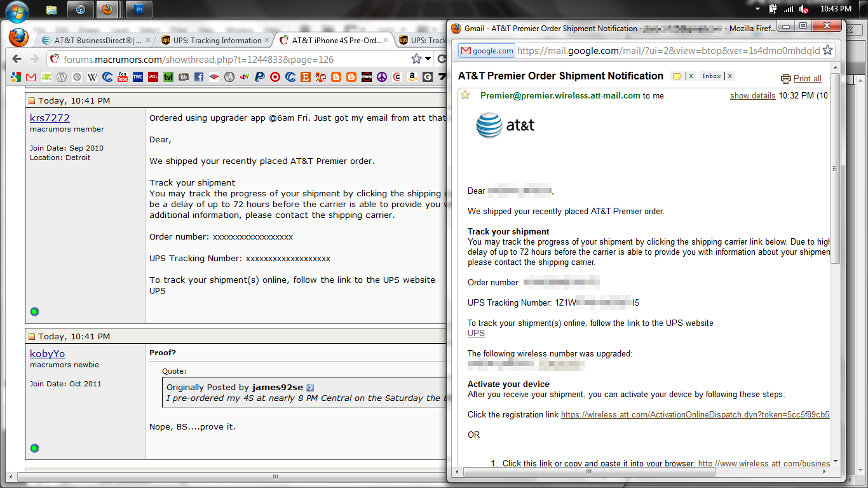Open the Firefox window from taskbar
The width and height of the screenshot is (868, 488).
coord(109,9)
